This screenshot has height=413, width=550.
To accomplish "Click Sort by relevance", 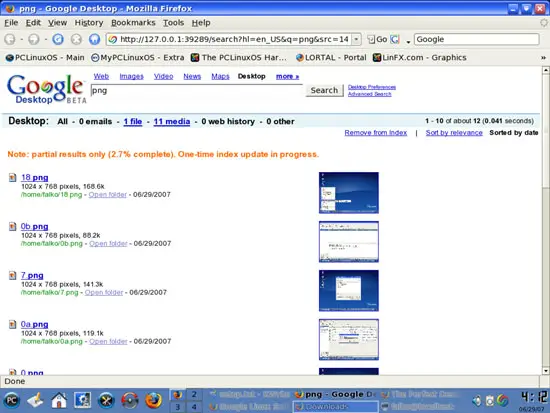I will click(x=454, y=133).
